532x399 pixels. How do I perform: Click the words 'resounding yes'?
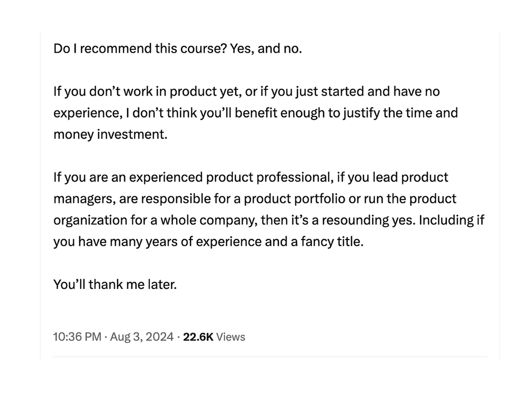(368, 220)
